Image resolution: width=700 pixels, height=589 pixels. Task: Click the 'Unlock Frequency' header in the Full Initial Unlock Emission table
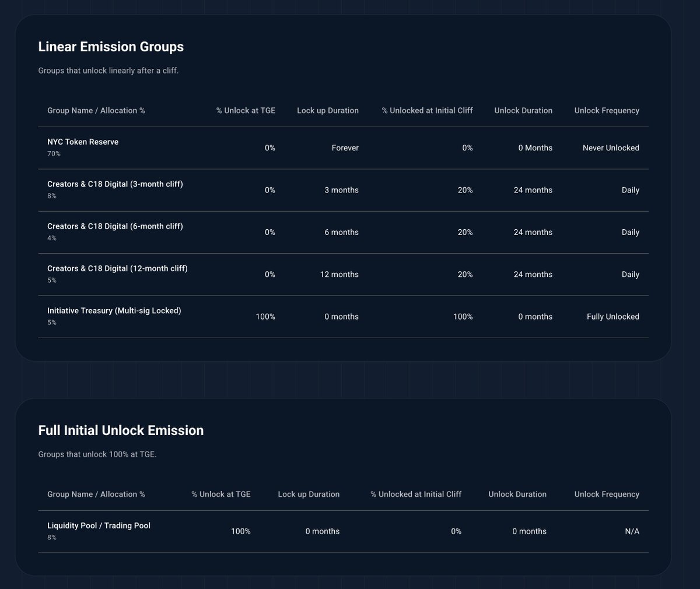607,494
